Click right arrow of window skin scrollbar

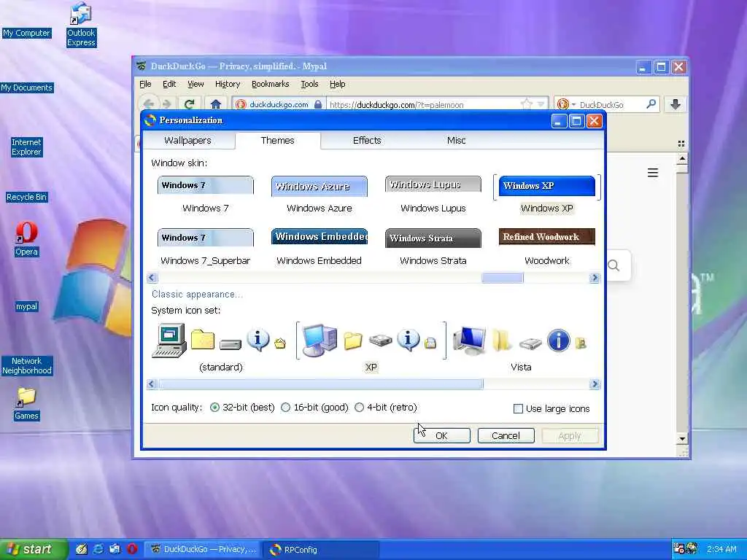coord(595,278)
